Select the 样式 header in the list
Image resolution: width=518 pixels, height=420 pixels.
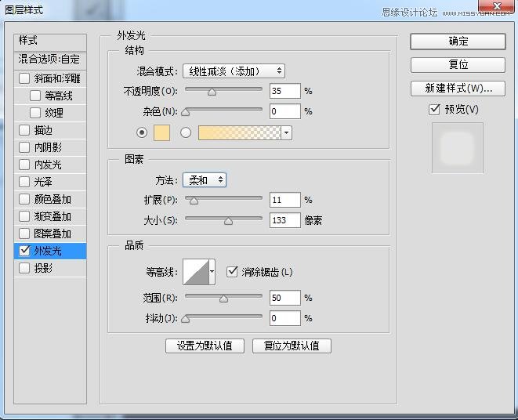click(x=50, y=41)
